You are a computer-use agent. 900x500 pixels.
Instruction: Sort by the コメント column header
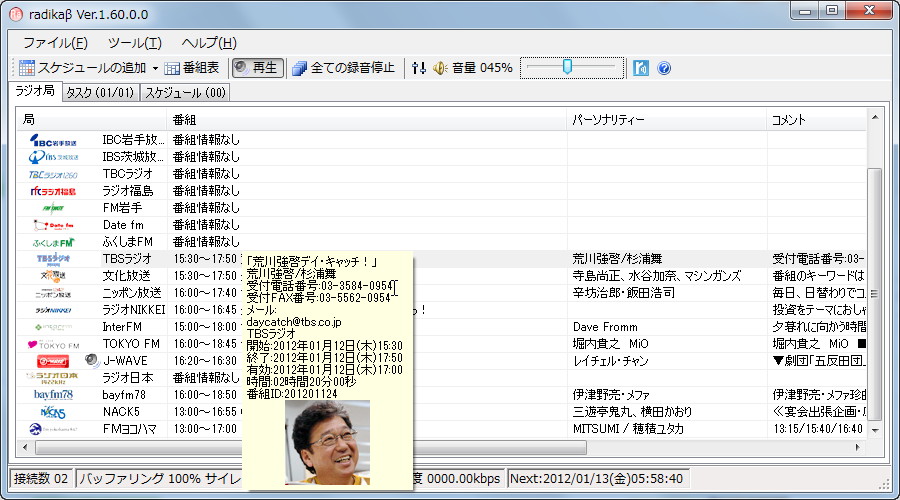coord(816,119)
